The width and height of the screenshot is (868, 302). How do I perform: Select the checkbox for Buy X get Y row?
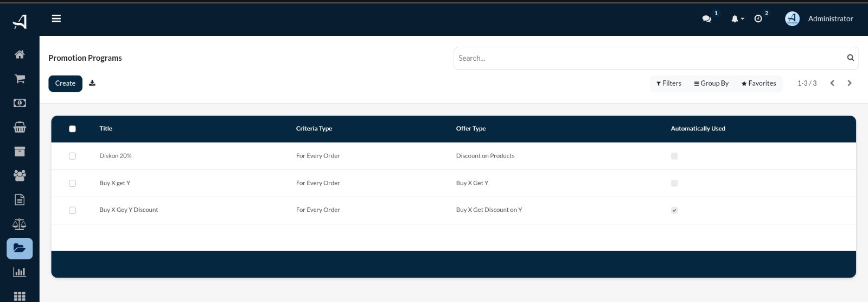click(x=72, y=183)
